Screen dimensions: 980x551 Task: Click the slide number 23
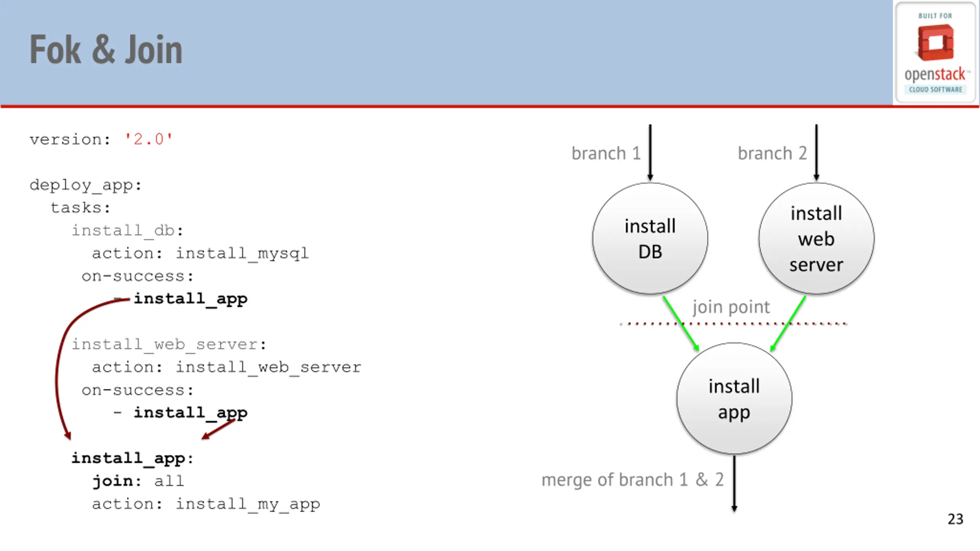coord(955,519)
